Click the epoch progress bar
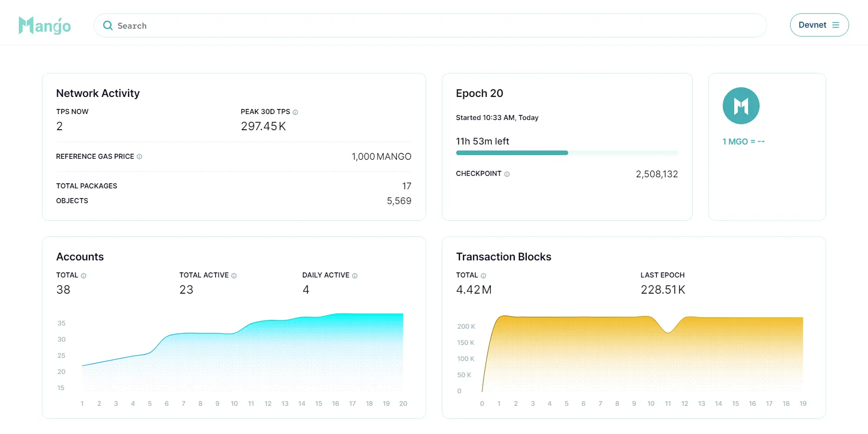The width and height of the screenshot is (868, 434). (x=567, y=153)
